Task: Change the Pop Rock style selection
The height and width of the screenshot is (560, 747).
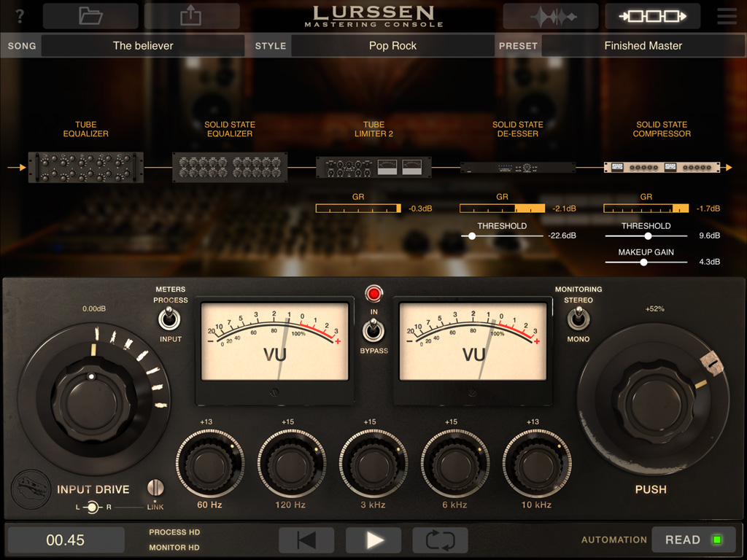Action: 394,45
